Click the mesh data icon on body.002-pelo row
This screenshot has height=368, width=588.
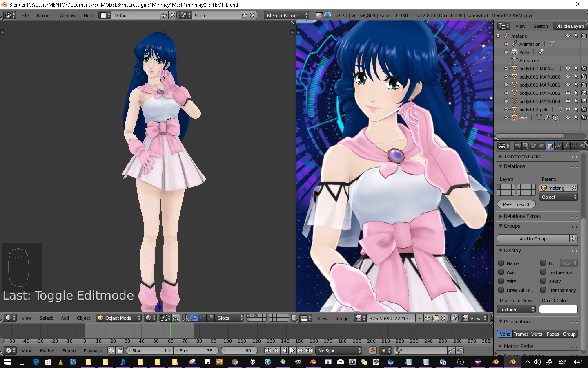(561, 109)
